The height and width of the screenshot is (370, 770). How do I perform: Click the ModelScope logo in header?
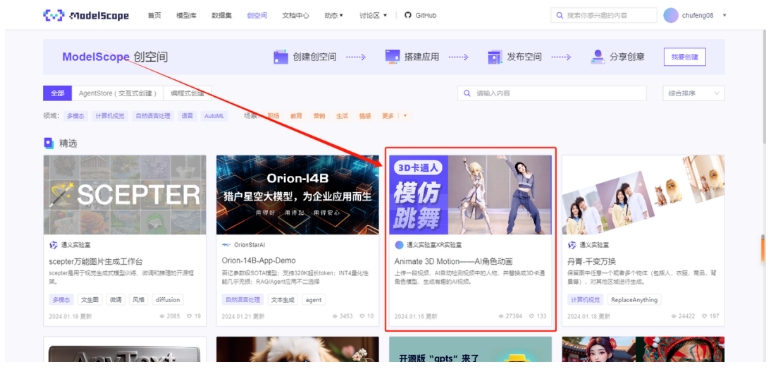(x=86, y=15)
